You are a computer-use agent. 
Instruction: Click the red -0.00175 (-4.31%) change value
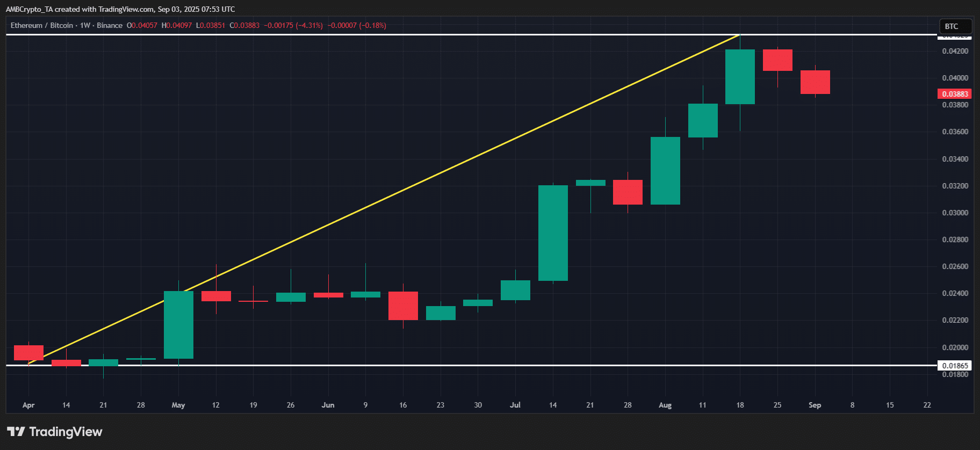click(x=293, y=25)
